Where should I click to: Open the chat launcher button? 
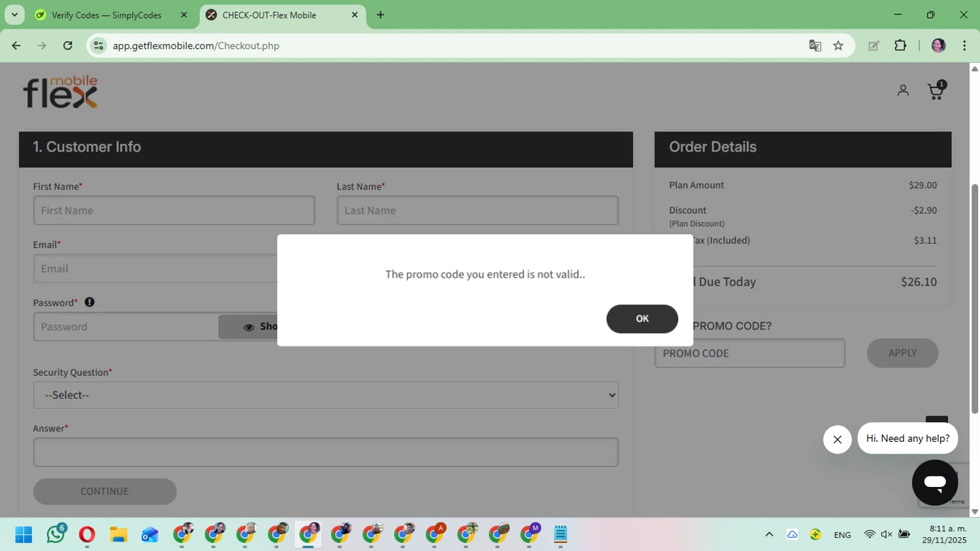click(935, 482)
